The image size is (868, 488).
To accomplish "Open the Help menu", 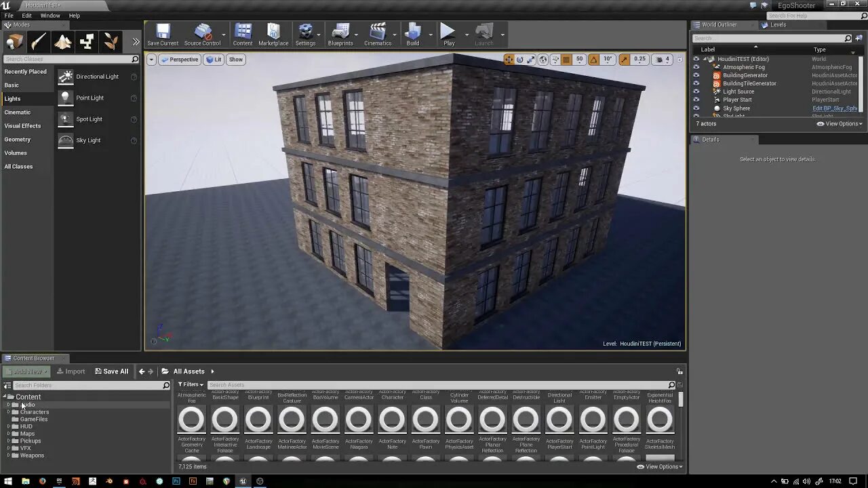I will pyautogui.click(x=75, y=16).
